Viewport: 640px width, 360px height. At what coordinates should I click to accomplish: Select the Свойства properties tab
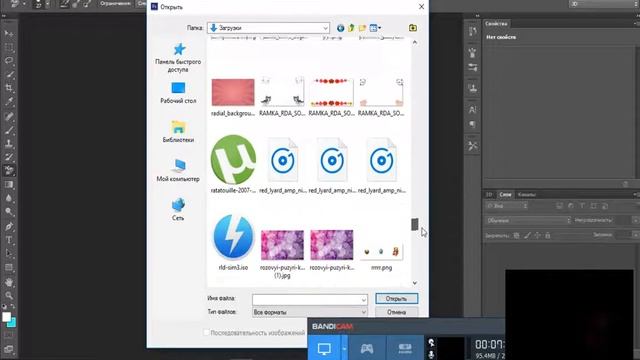496,24
